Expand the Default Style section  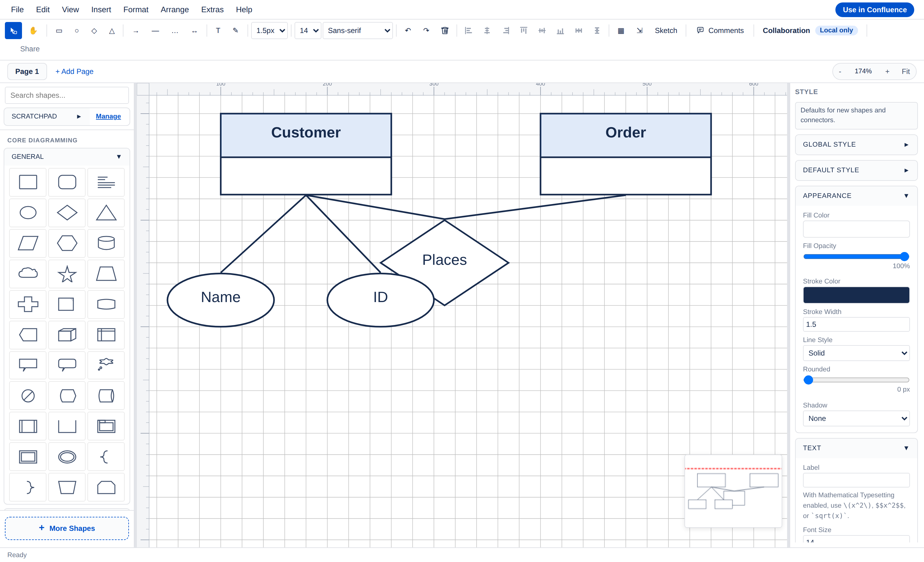856,170
